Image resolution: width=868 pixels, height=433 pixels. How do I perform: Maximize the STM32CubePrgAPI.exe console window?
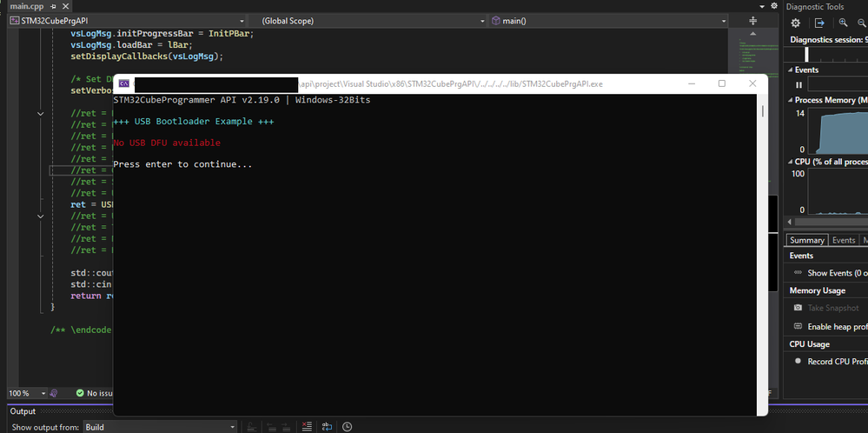(x=722, y=83)
